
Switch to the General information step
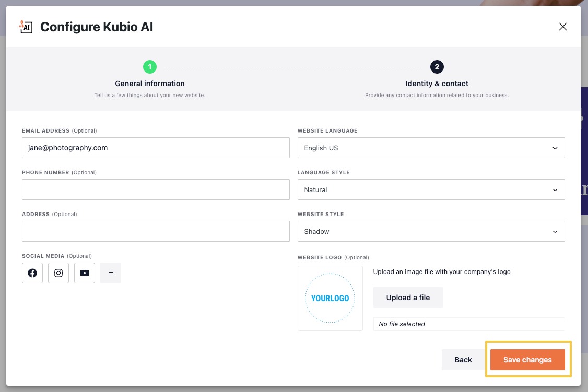[x=150, y=84]
